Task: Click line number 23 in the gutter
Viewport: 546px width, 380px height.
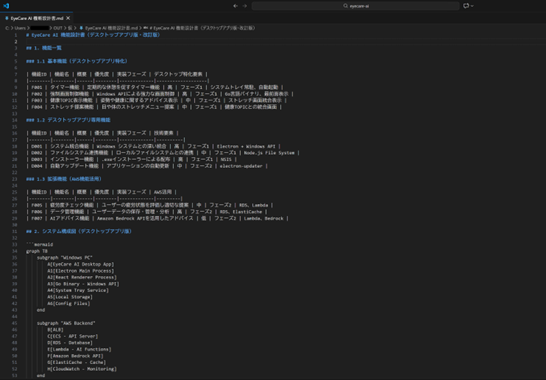Action: tap(15, 179)
